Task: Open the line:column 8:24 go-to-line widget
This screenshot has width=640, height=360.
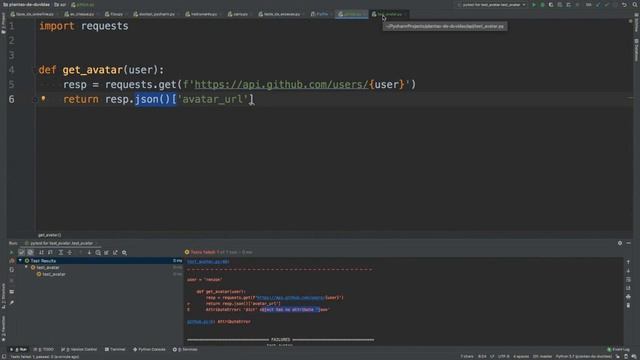Action: point(482,356)
